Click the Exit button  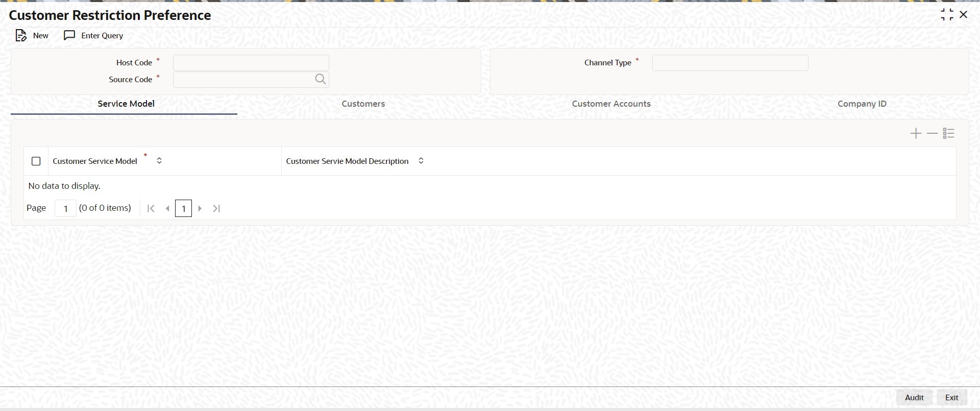(x=952, y=398)
